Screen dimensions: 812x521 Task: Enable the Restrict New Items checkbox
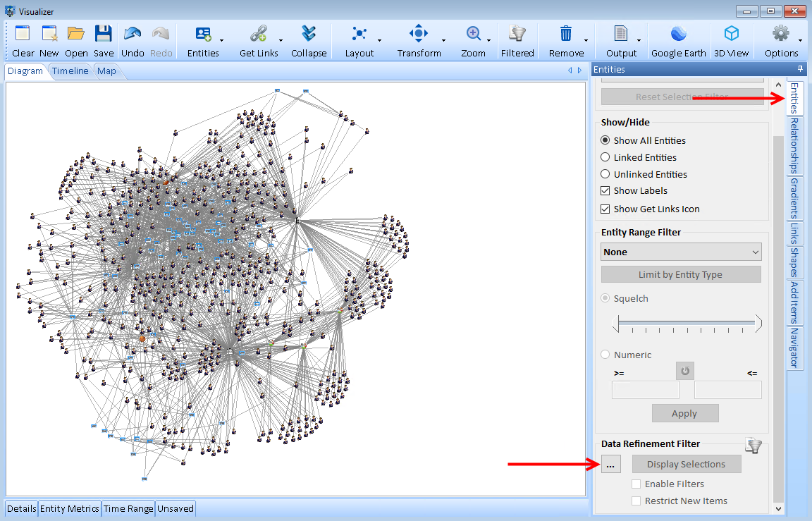point(636,501)
